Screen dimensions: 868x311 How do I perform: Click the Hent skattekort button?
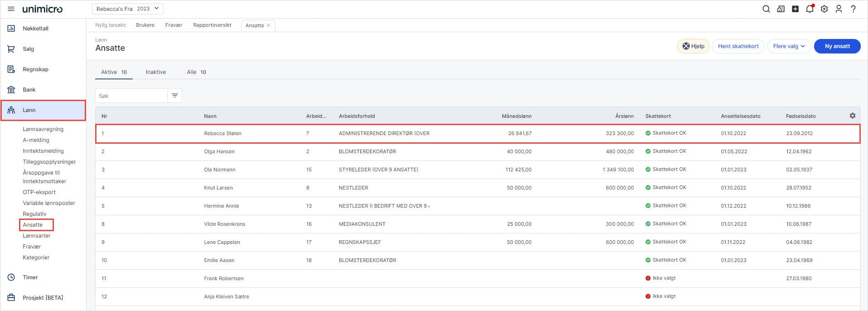(738, 46)
